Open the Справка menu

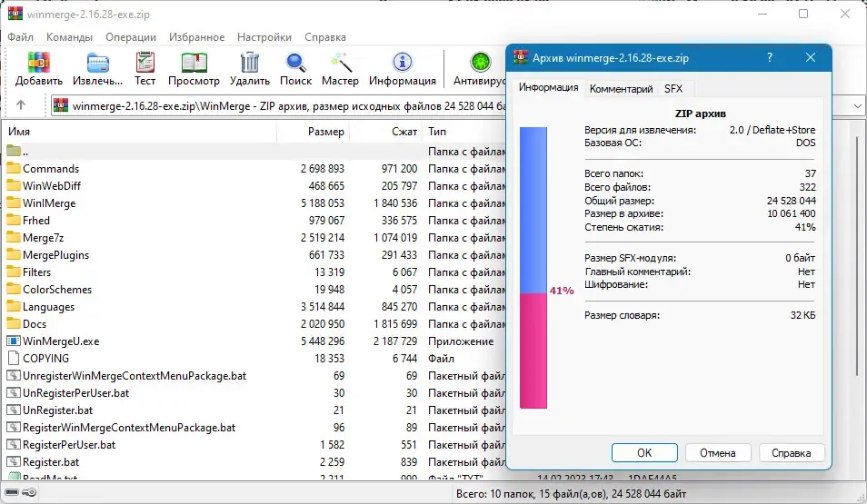coord(325,37)
